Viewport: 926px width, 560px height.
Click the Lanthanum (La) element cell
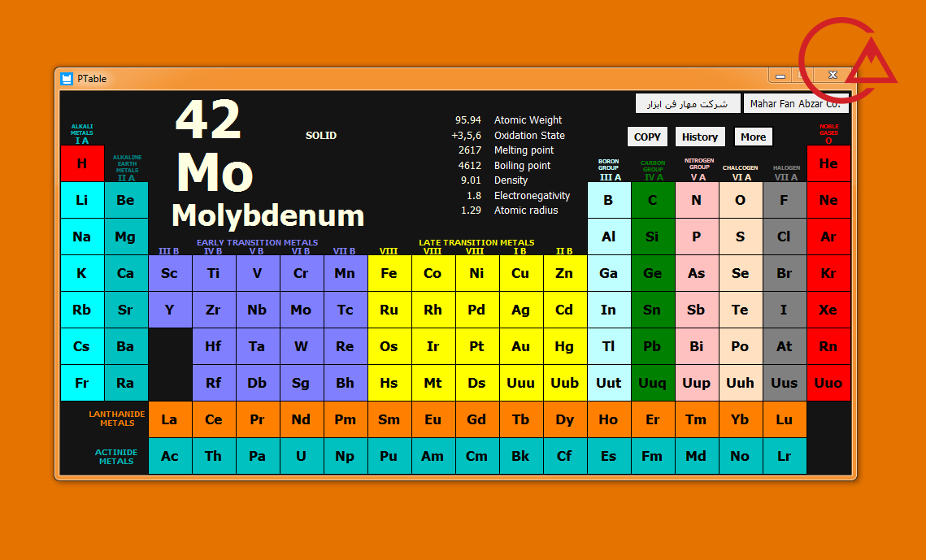pyautogui.click(x=169, y=419)
